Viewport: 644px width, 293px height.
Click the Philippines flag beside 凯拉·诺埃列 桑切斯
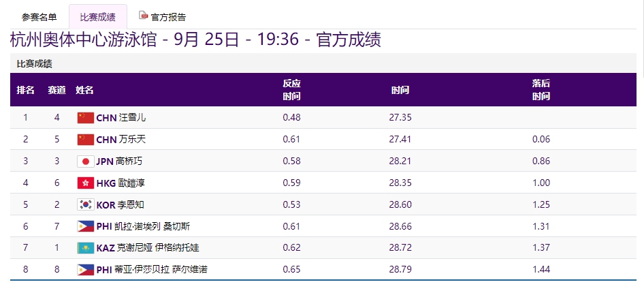[x=85, y=226]
